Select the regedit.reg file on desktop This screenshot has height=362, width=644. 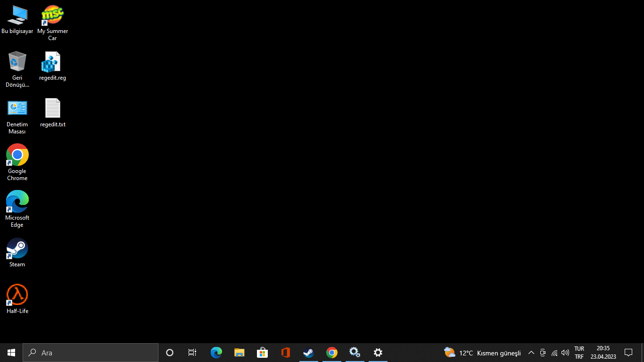[x=53, y=66]
